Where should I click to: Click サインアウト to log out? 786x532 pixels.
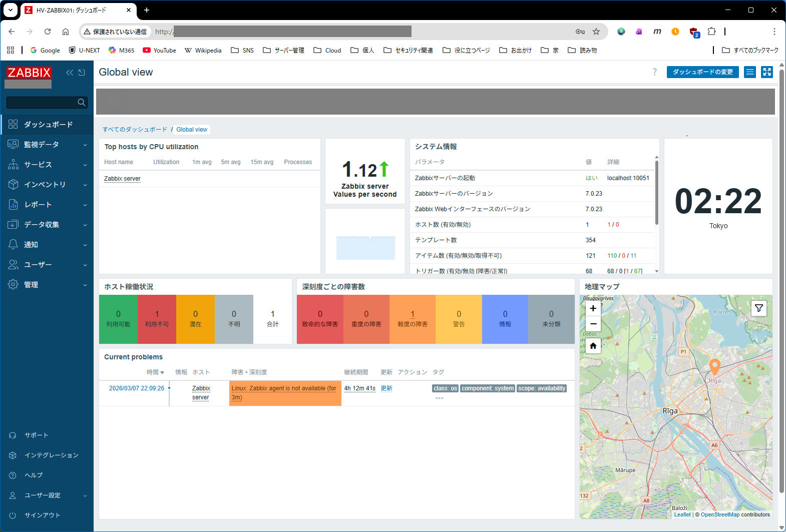[x=42, y=515]
